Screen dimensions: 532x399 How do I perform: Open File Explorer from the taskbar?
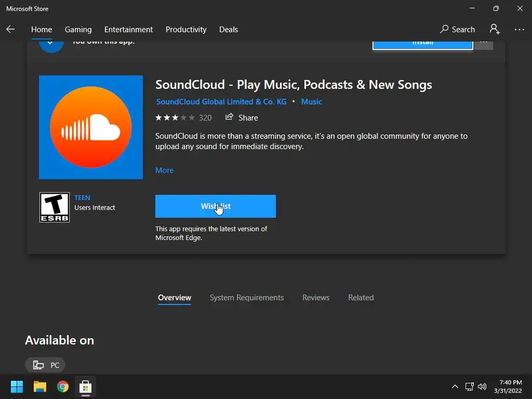[40, 387]
